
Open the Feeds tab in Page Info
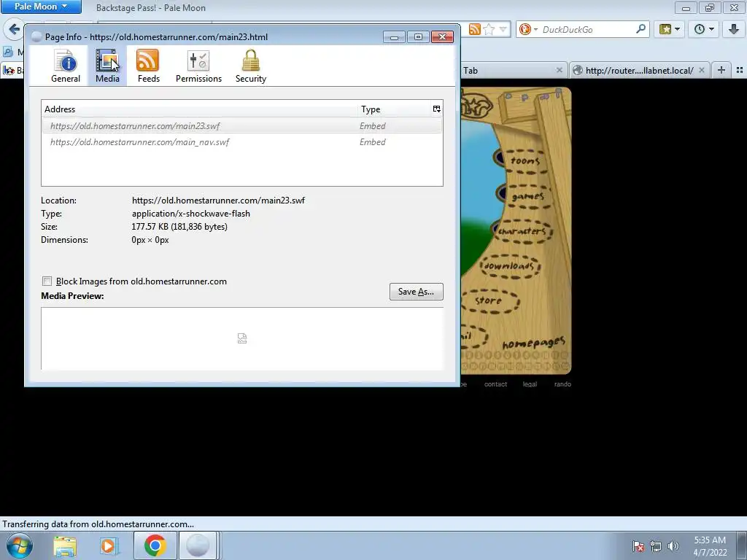click(x=149, y=66)
